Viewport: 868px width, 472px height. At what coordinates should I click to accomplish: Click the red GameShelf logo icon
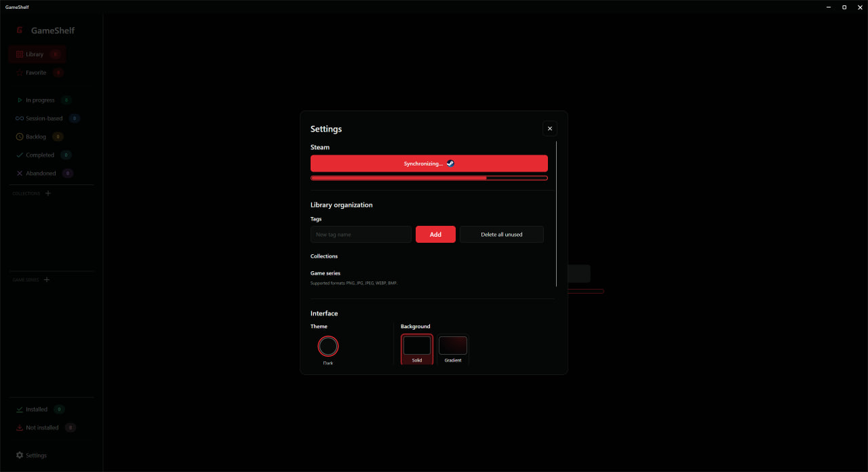[x=20, y=31]
